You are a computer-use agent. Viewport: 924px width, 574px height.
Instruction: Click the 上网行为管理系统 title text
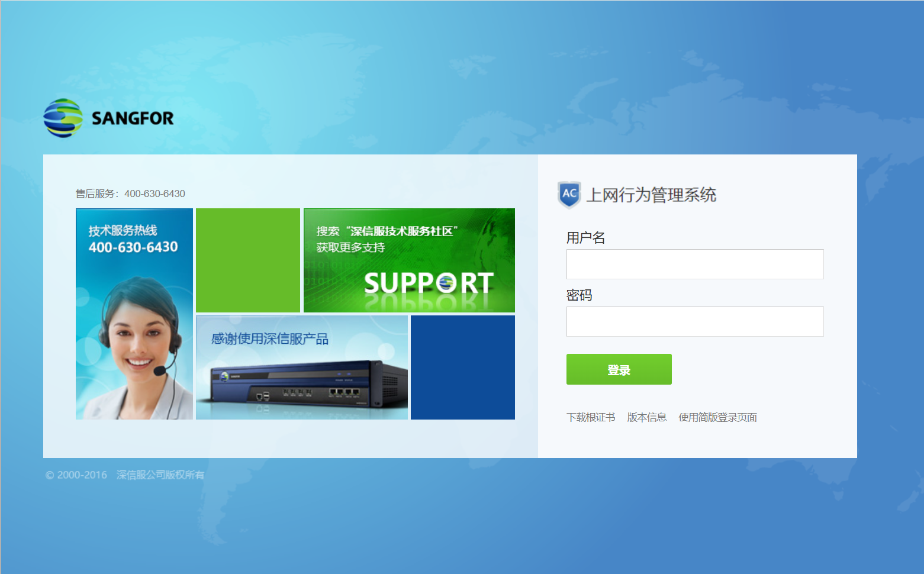click(651, 195)
